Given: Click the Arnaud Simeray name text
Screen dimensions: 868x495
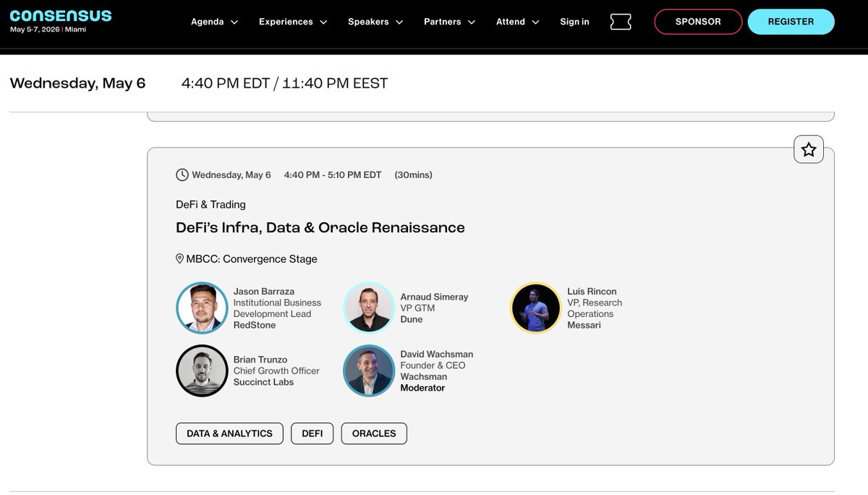Looking at the screenshot, I should [434, 297].
